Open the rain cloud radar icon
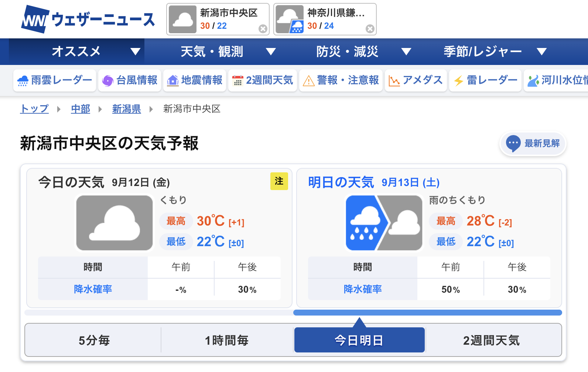The width and height of the screenshot is (588, 372). tap(23, 80)
